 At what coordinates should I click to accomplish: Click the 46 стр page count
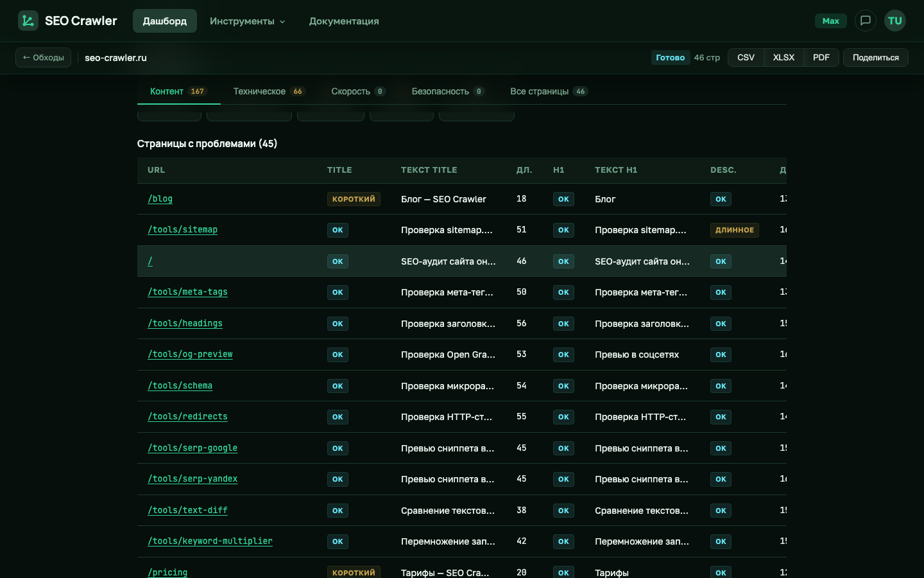click(x=707, y=58)
